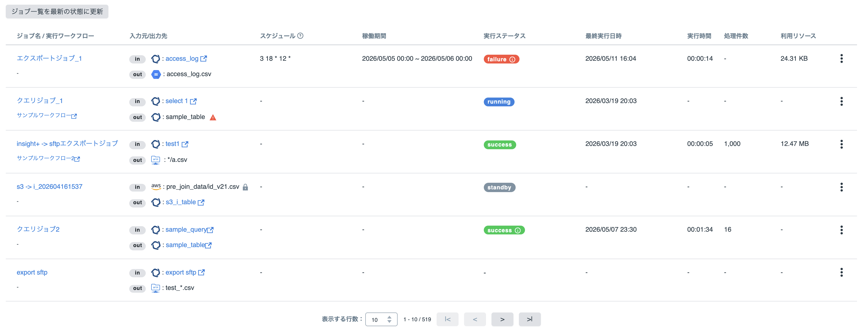This screenshot has height=335, width=868.
Task: Open the more-options menu for the sftpエクスポートジョブ row
Action: (x=841, y=144)
